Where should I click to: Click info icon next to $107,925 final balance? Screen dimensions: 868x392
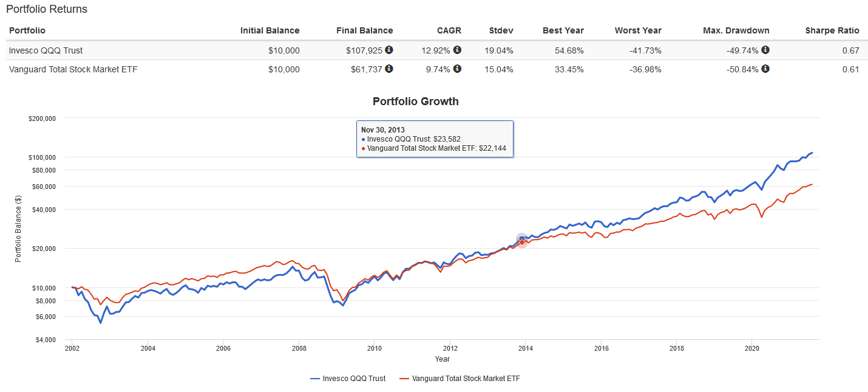[389, 50]
